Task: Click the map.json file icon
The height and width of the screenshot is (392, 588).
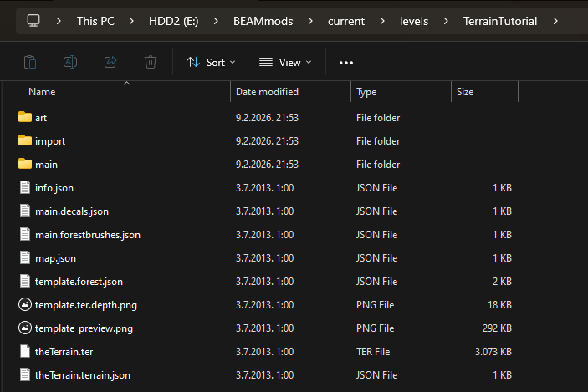Action: pos(25,257)
